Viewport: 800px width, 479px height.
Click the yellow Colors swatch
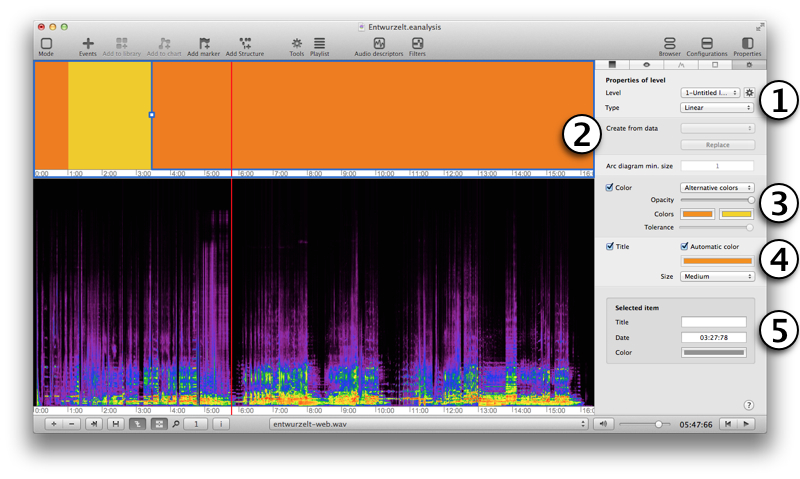pyautogui.click(x=736, y=214)
